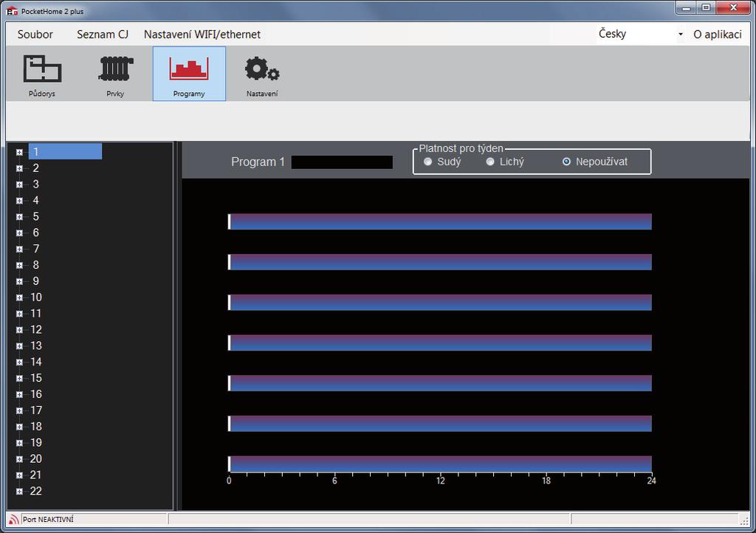756x533 pixels.
Task: Click the 18 hour axis label
Action: [x=546, y=481]
